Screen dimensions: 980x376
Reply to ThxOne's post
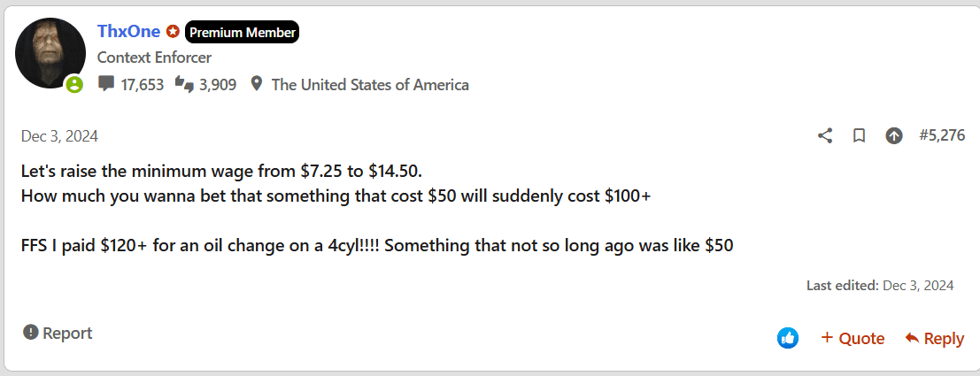click(x=935, y=338)
